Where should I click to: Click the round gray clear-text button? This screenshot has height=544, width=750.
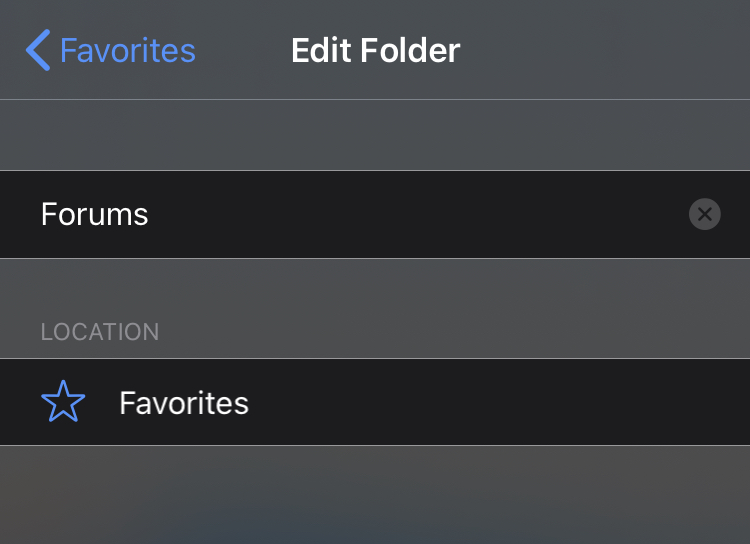click(705, 214)
